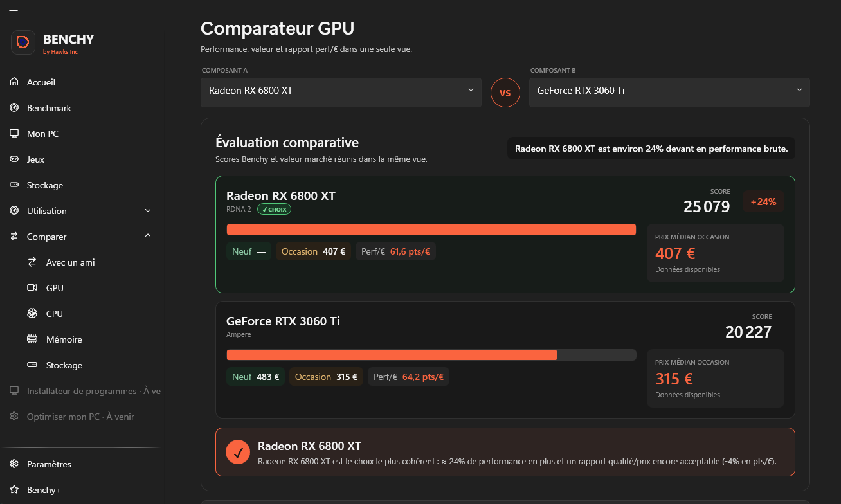This screenshot has width=841, height=504.
Task: Open the Composant B dropdown
Action: pos(669,93)
